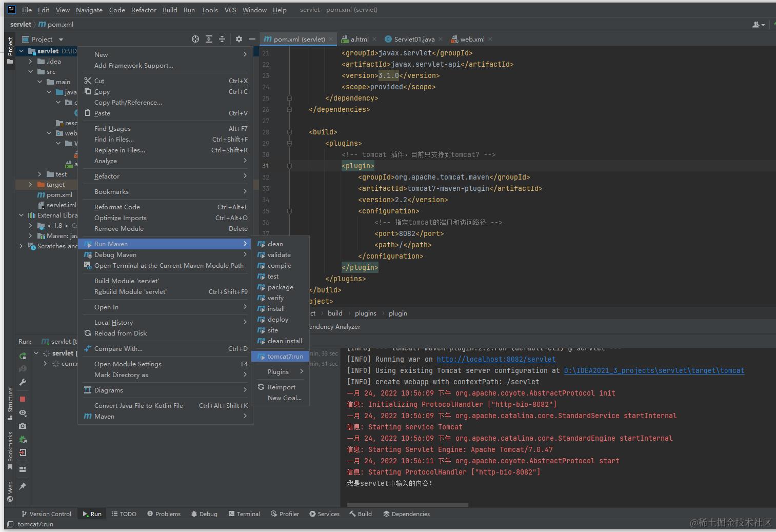Collapse the src folder tree node
Image resolution: width=776 pixels, height=532 pixels.
click(30, 71)
